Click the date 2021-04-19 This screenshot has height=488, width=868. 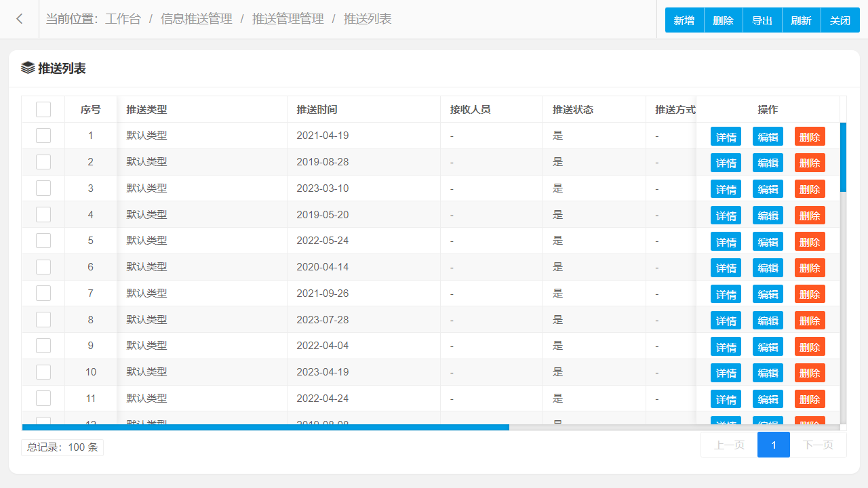(x=323, y=136)
